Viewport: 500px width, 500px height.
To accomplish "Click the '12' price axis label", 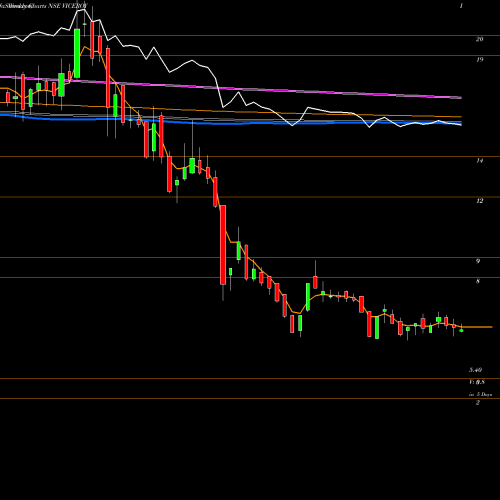I will click(x=479, y=201).
